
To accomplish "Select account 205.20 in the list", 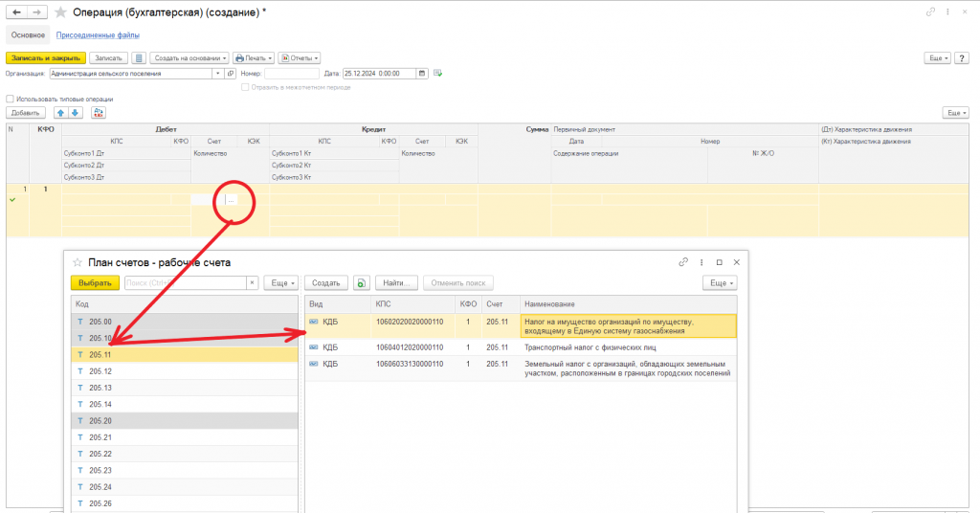I will tap(185, 421).
